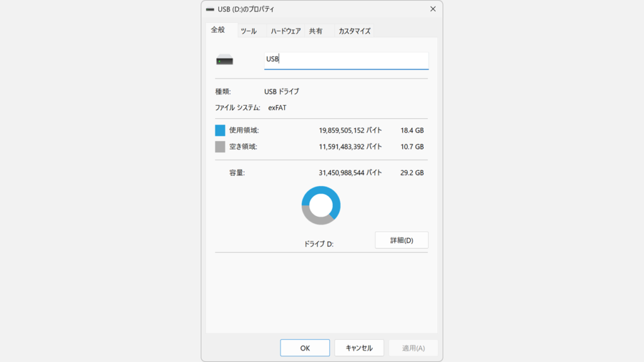Viewport: 644px width, 362px height.
Task: Click the blue used-space color square
Action: (220, 131)
